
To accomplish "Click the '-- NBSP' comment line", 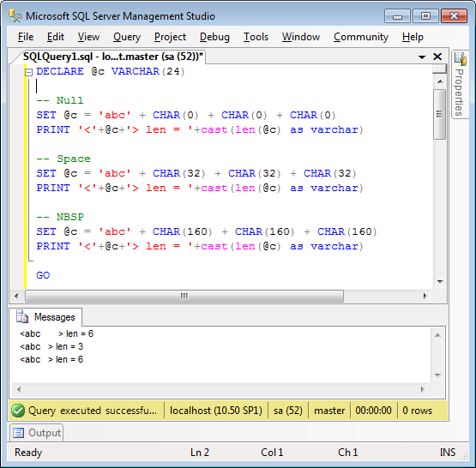I will click(60, 217).
